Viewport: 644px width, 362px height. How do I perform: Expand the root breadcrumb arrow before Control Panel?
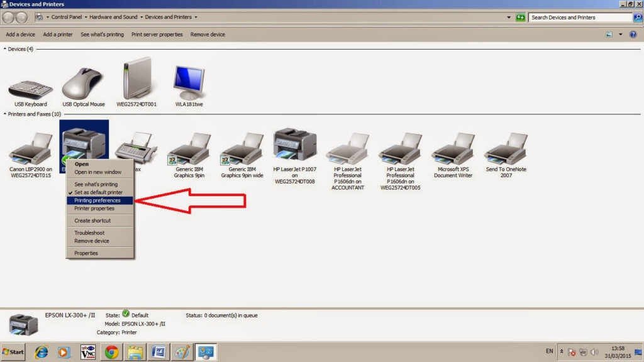[x=48, y=17]
